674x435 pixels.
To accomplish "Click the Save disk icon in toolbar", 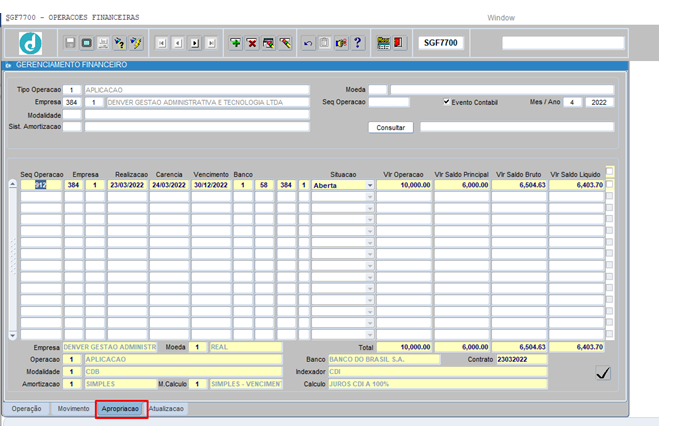I will click(70, 43).
